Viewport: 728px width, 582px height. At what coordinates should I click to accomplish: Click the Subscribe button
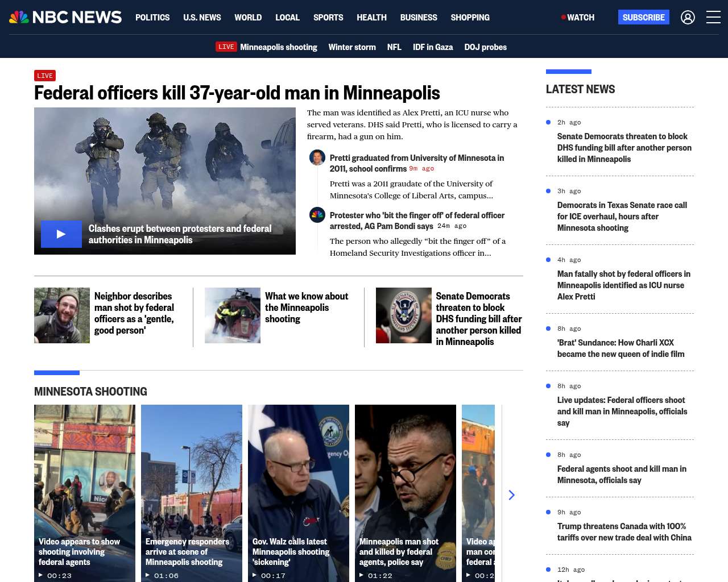(x=644, y=17)
